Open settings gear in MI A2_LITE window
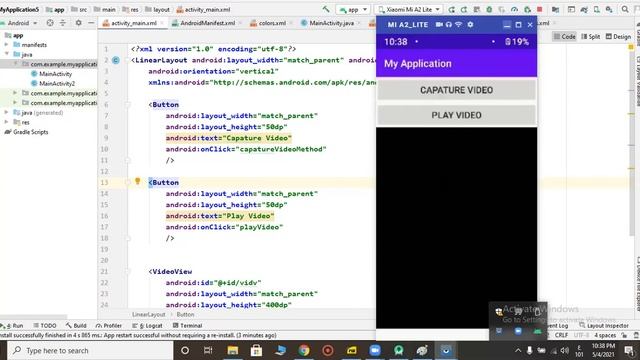640x360 pixels. [x=470, y=24]
